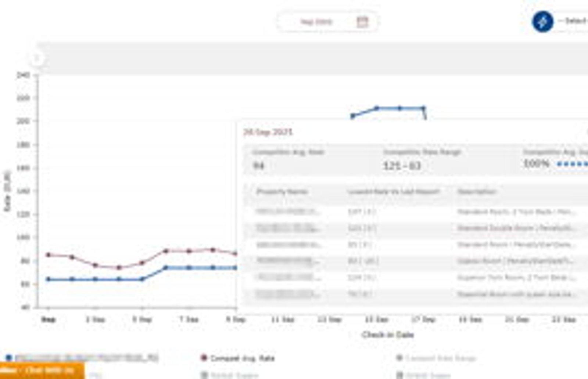Toggle the blue own-property legend marker

pos(9,357)
